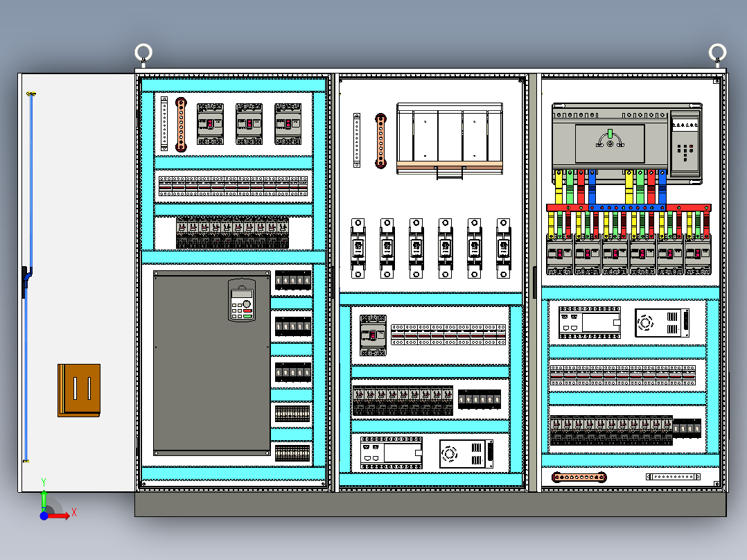Click the blue locking rod on the open door
This screenshot has height=560, width=747.
(x=28, y=277)
